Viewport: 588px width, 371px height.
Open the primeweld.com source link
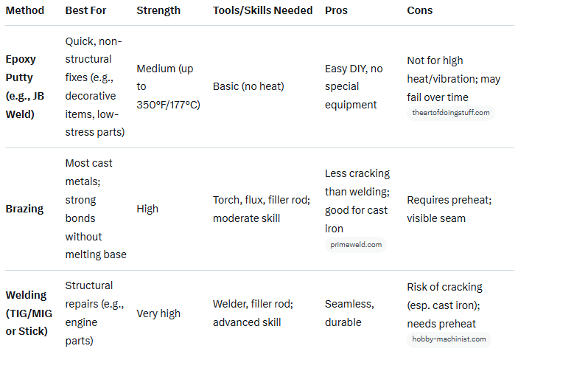355,244
